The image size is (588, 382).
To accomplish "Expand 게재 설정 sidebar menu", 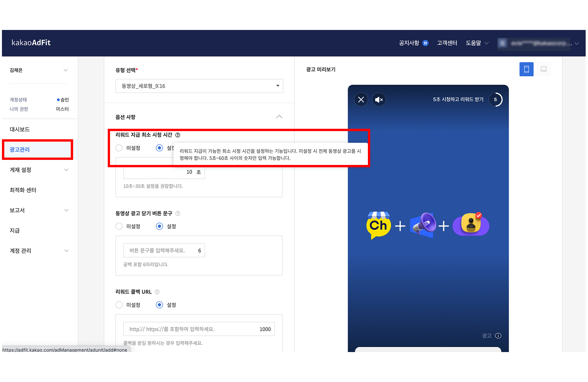I will point(39,170).
